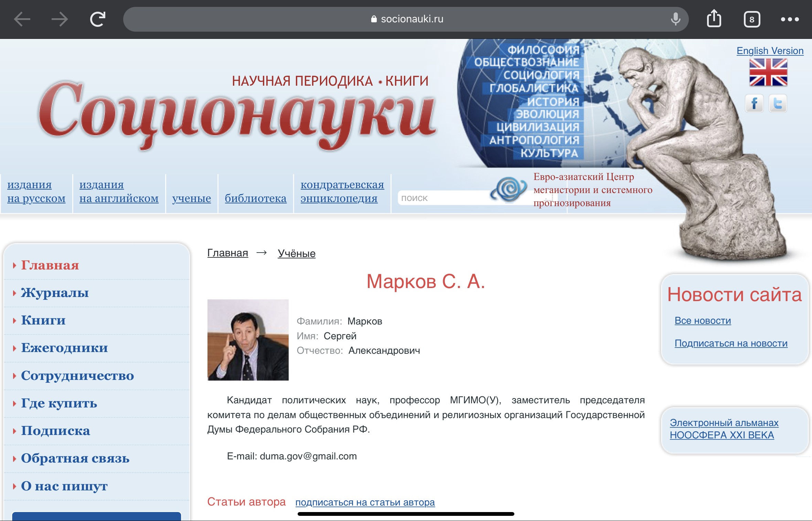This screenshot has height=521, width=812.
Task: Click подписаться на статьи автора link
Action: 365,502
